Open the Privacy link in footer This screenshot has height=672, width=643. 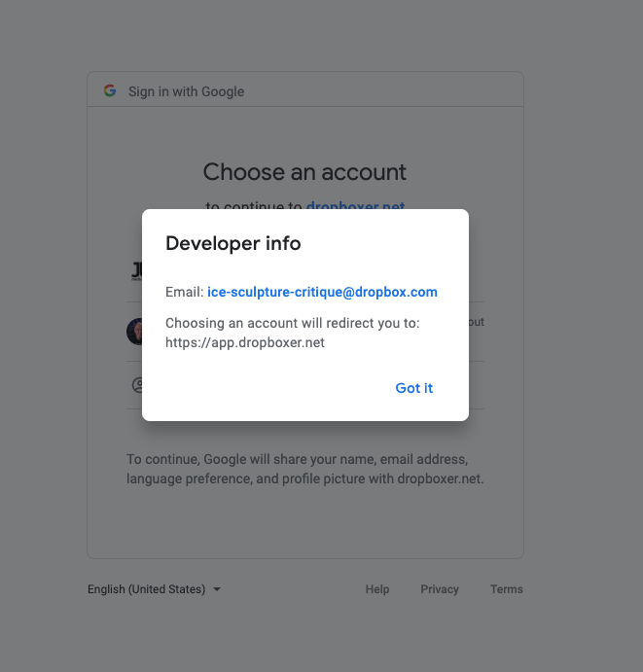[x=440, y=589]
